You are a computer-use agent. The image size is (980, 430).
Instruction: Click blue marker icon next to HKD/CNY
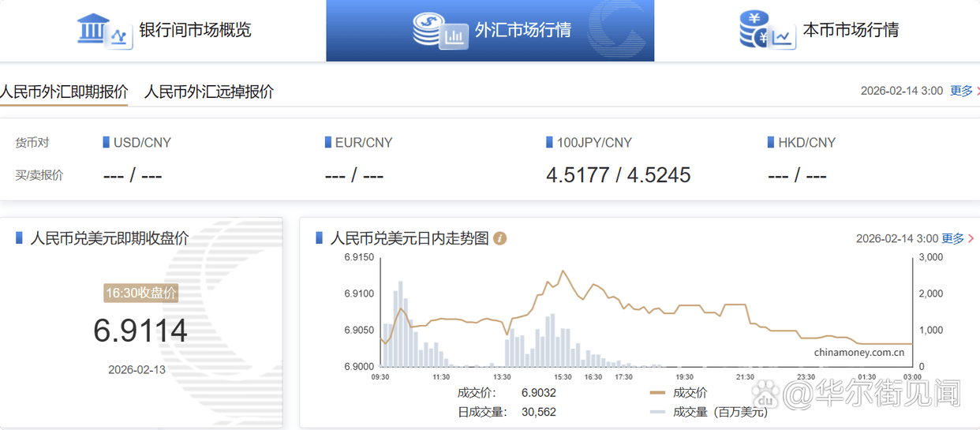click(x=771, y=143)
